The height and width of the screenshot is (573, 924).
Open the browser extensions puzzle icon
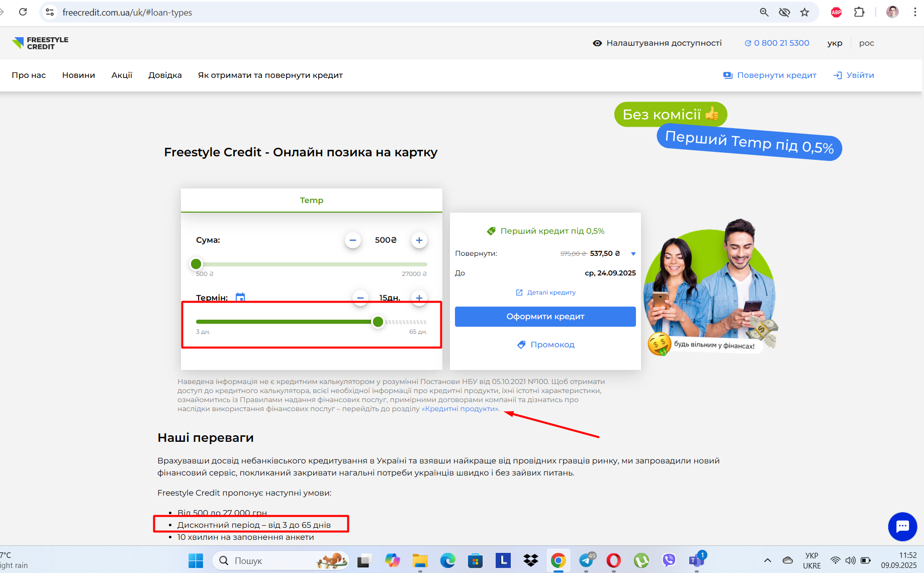[859, 12]
